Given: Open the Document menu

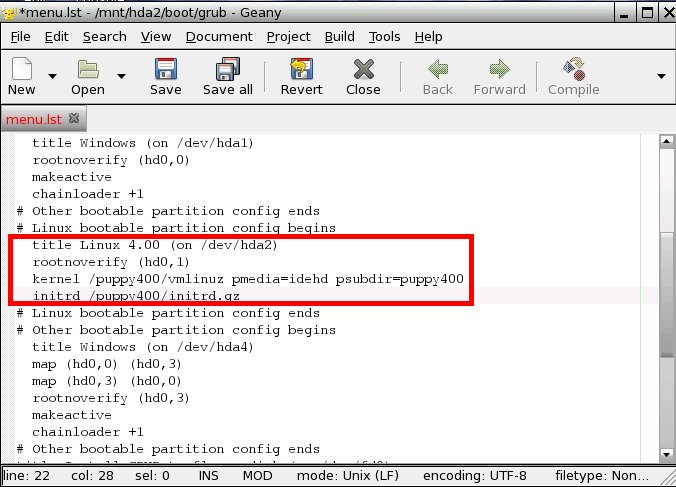Looking at the screenshot, I should click(x=218, y=36).
